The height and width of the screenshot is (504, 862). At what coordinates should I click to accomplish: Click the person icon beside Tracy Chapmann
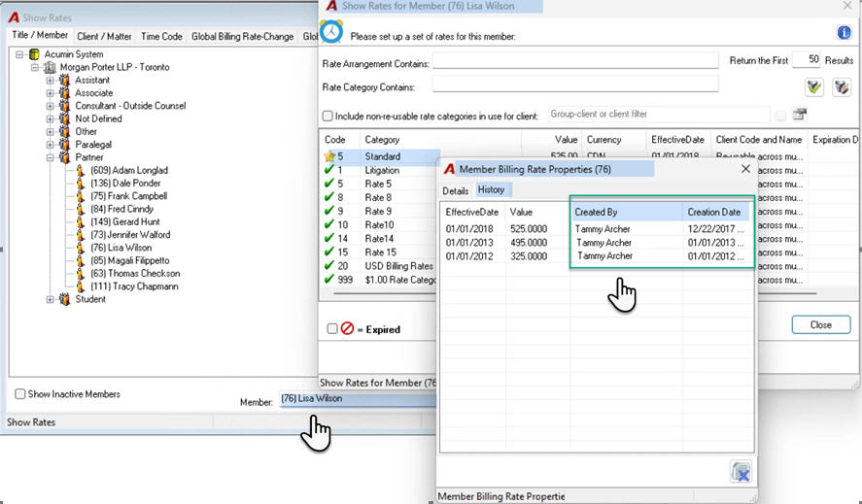pos(81,286)
